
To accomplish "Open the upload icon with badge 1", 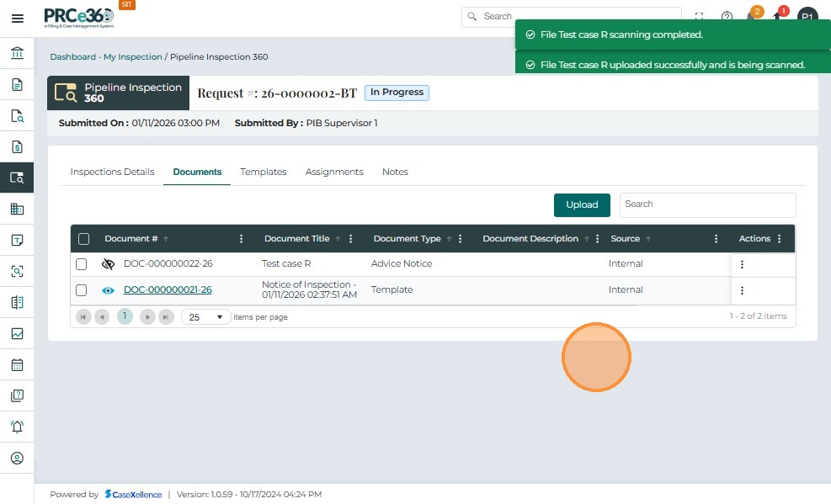I will pyautogui.click(x=779, y=15).
